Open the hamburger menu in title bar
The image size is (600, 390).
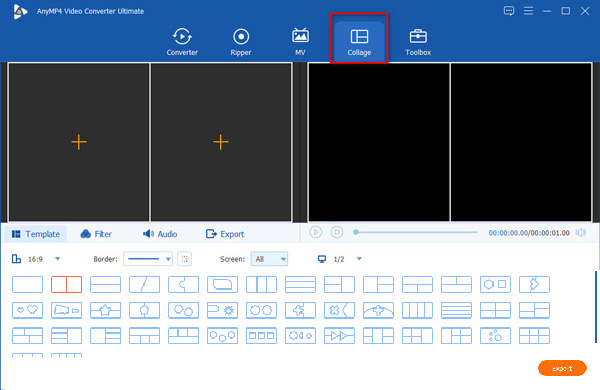[x=528, y=11]
